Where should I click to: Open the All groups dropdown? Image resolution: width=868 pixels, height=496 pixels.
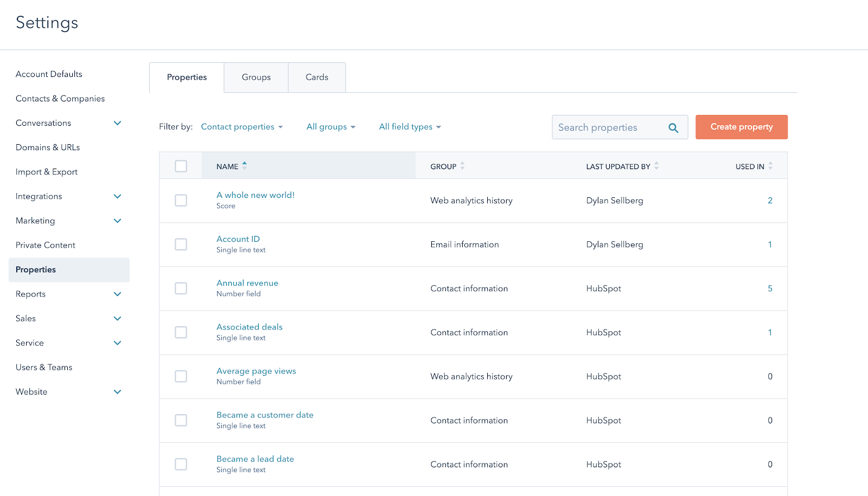(x=330, y=127)
